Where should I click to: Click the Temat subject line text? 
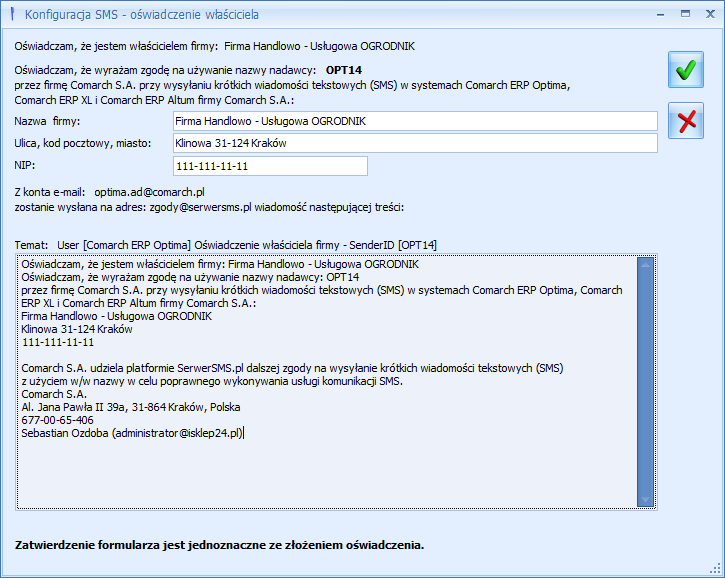coord(226,245)
